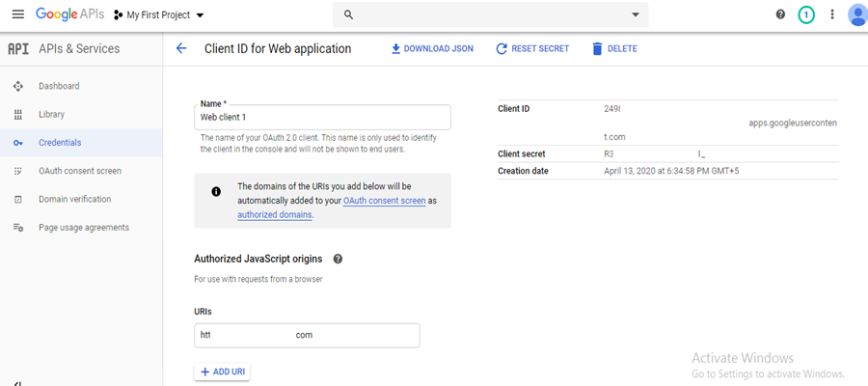The width and height of the screenshot is (868, 386).
Task: Open the My First Project dropdown
Action: coord(159,15)
